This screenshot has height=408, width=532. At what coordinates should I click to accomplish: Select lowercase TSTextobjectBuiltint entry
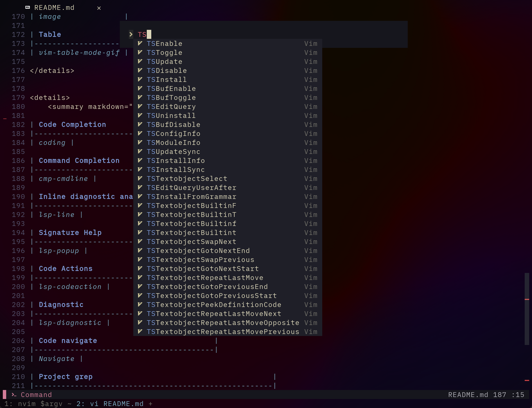click(228, 233)
